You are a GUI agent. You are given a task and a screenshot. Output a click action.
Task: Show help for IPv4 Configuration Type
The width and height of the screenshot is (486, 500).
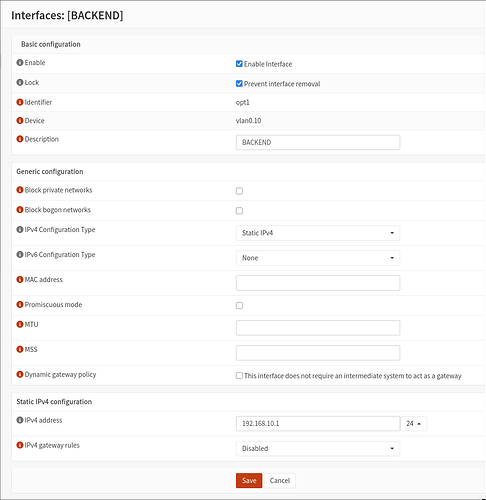[20, 230]
